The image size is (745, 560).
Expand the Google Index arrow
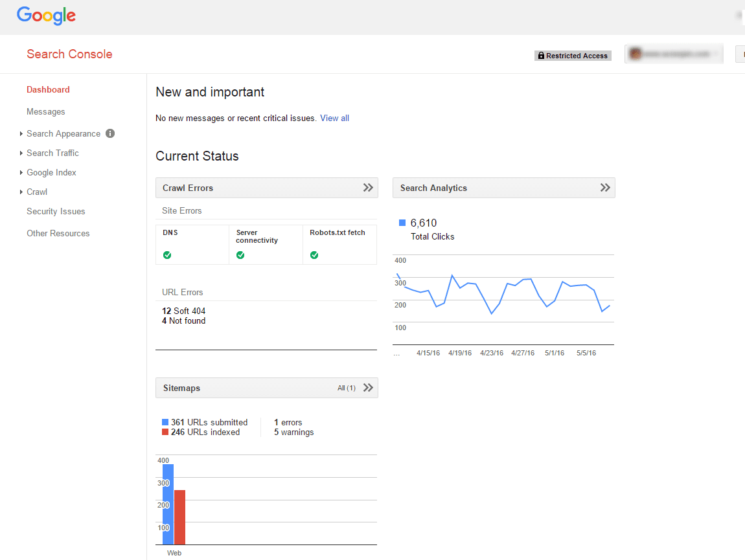point(21,172)
